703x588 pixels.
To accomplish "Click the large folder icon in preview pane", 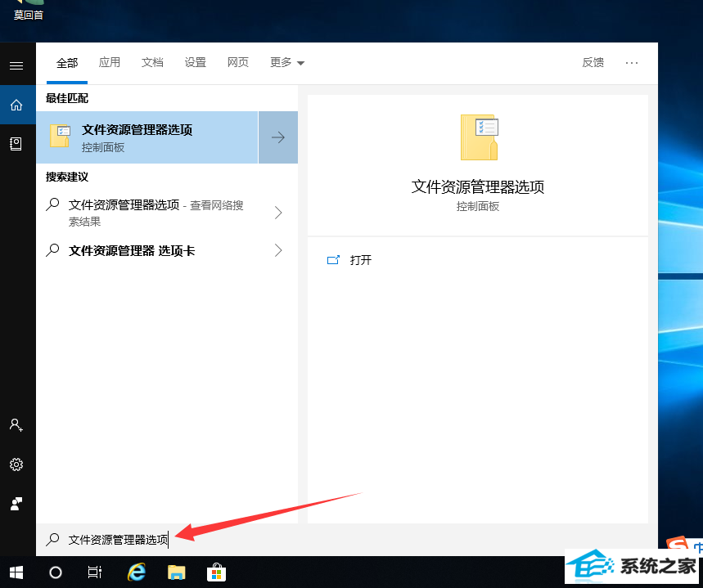I will 479,137.
